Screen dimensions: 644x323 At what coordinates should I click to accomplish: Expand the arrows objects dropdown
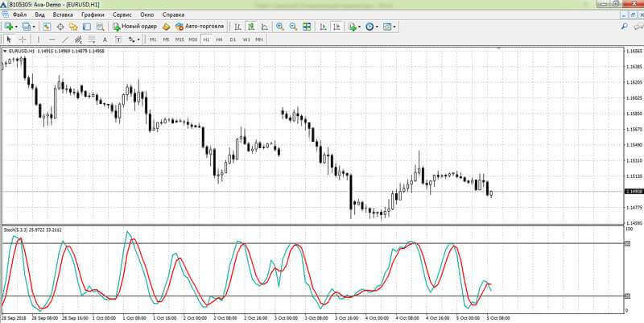click(138, 39)
